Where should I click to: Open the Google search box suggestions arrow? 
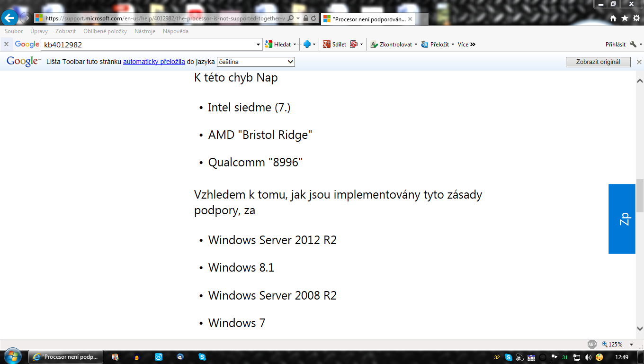point(259,45)
